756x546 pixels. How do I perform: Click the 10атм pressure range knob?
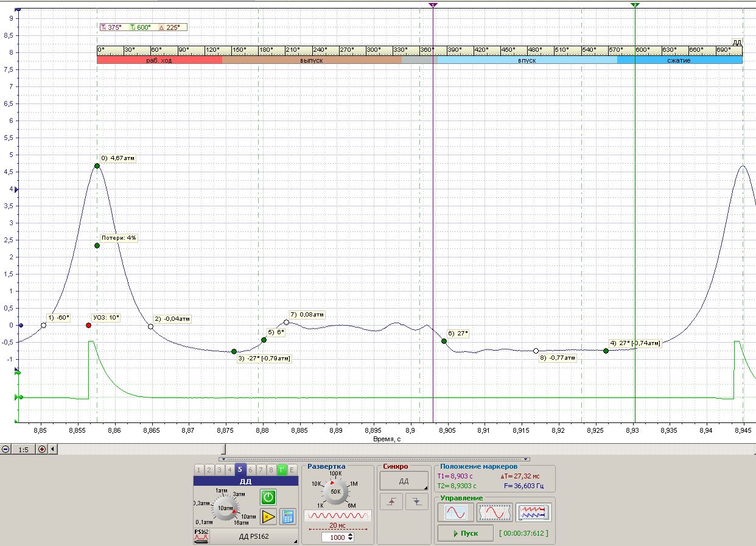225,508
